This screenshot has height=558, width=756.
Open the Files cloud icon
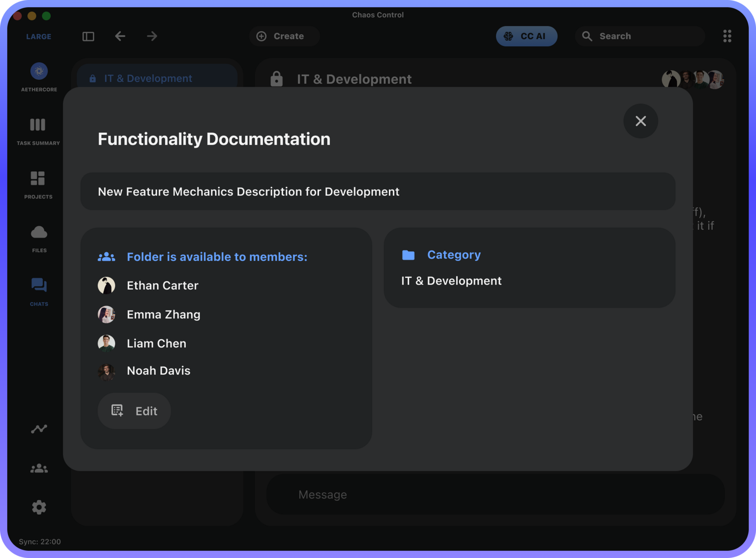click(x=39, y=232)
